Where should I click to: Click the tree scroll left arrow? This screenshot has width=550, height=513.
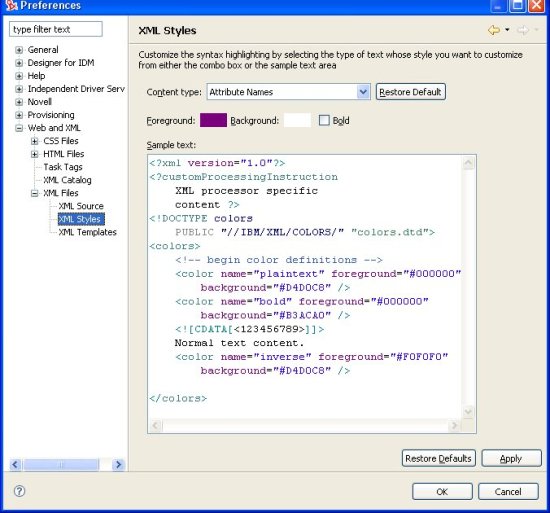(x=15, y=465)
